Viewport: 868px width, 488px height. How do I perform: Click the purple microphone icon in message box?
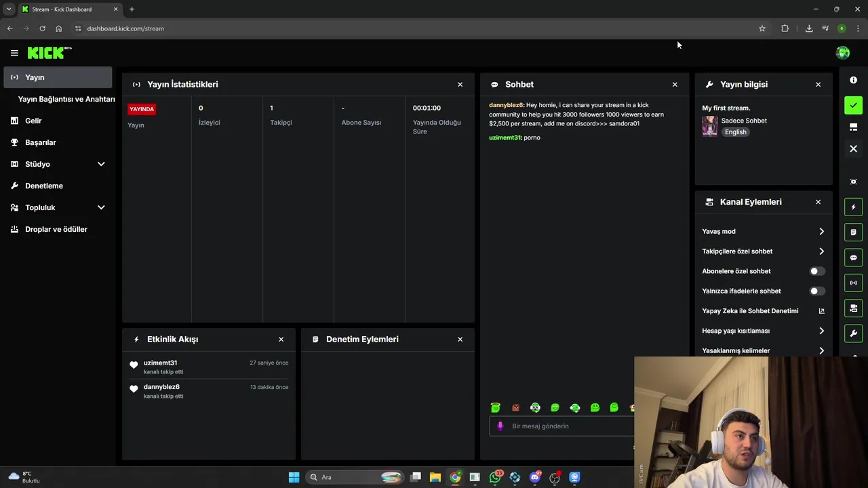[500, 426]
